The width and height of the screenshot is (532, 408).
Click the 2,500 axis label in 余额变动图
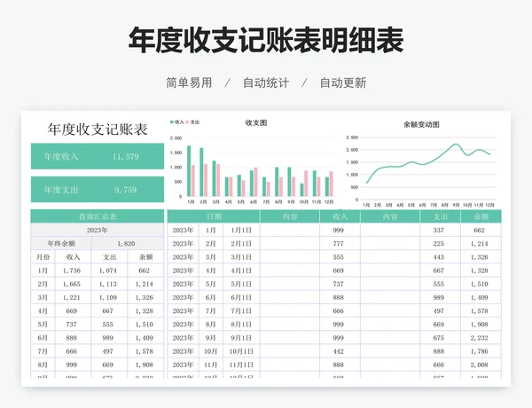pyautogui.click(x=352, y=137)
